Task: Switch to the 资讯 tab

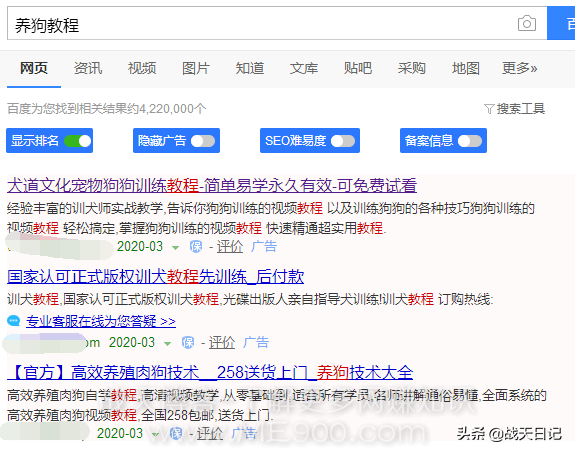Action: pos(88,68)
